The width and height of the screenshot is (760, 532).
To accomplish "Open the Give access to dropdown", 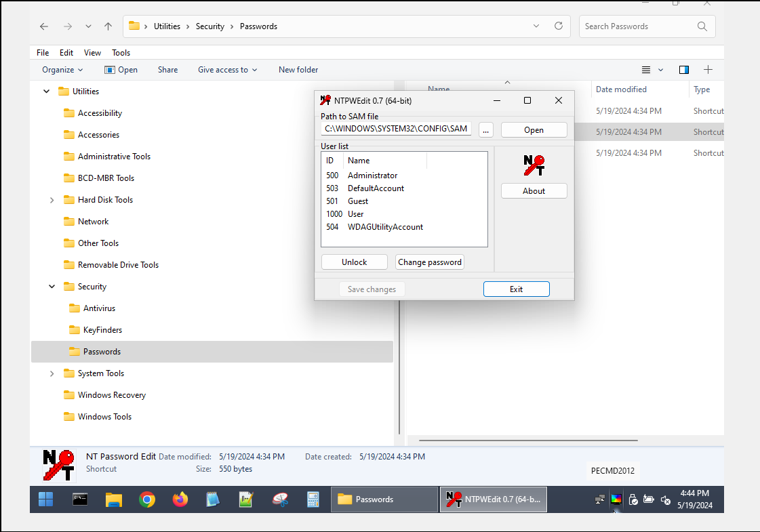I will pos(227,70).
